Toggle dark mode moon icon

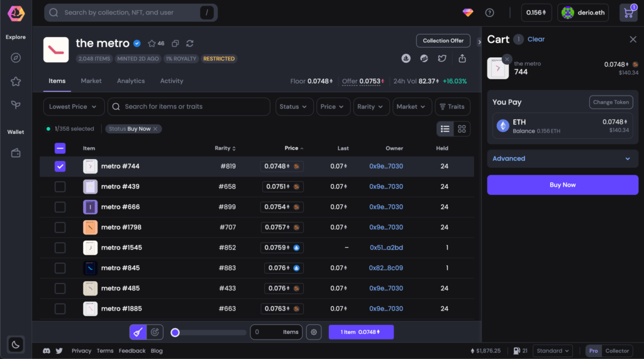pyautogui.click(x=16, y=345)
